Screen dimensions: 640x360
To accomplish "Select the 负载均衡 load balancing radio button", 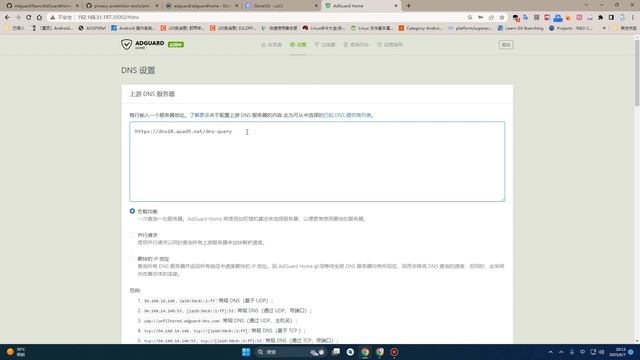I will point(132,211).
